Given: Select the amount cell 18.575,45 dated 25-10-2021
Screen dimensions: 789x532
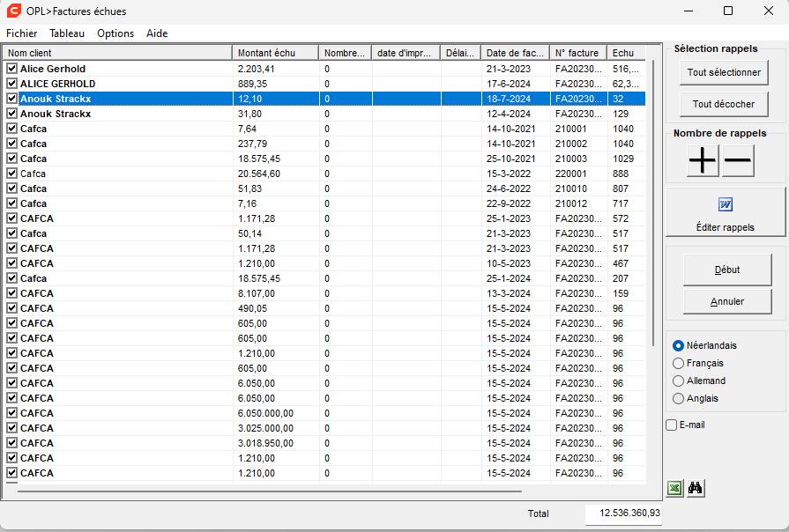Looking at the screenshot, I should point(276,159).
